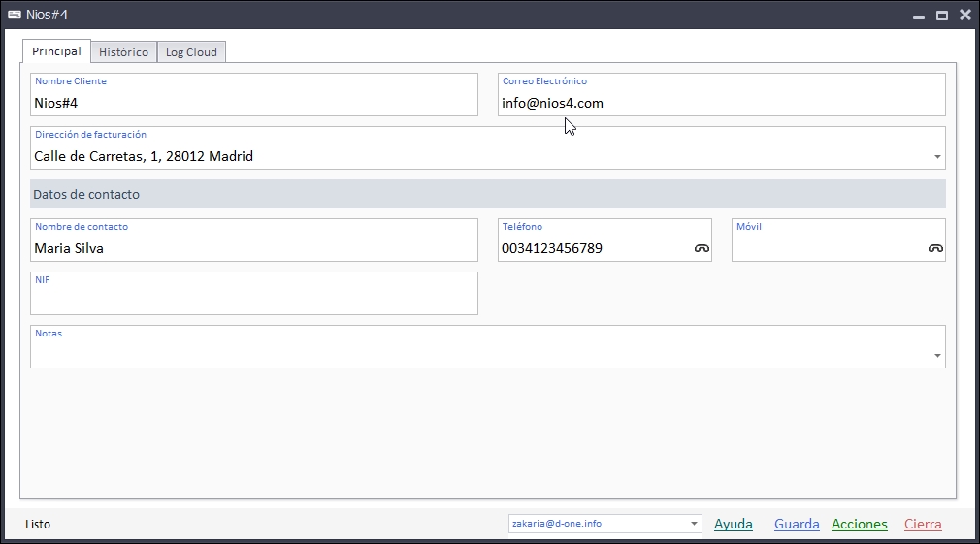Click the Ayuda link
This screenshot has height=544, width=980.
(x=734, y=524)
